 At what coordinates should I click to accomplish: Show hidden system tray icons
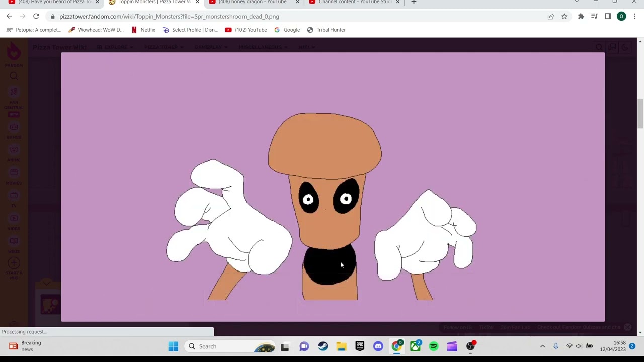pyautogui.click(x=542, y=346)
